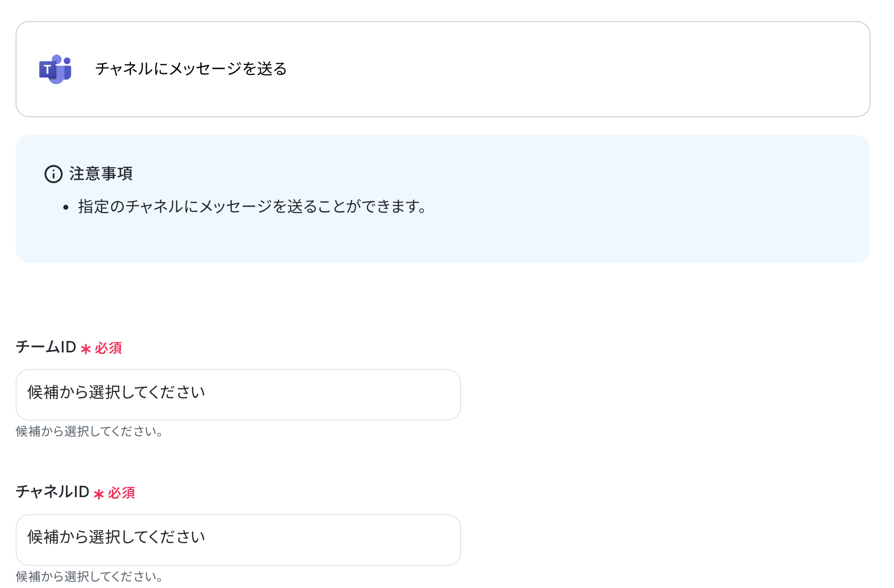Click the notice text about sending channel messages
Image resolution: width=894 pixels, height=588 pixels.
coord(252,207)
